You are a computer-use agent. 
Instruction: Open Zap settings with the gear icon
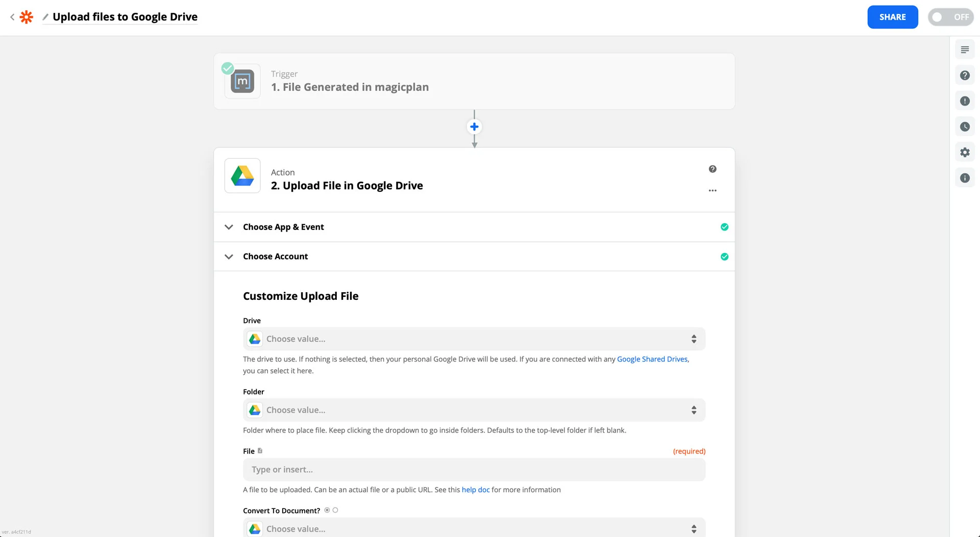pyautogui.click(x=965, y=152)
